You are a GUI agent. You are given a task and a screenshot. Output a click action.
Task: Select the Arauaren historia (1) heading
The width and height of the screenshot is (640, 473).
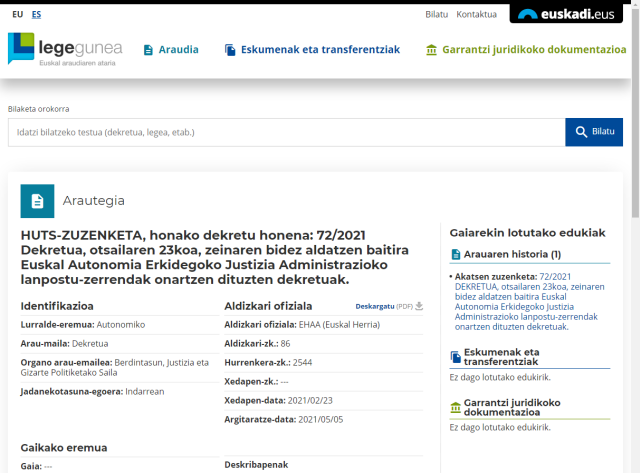click(x=512, y=254)
